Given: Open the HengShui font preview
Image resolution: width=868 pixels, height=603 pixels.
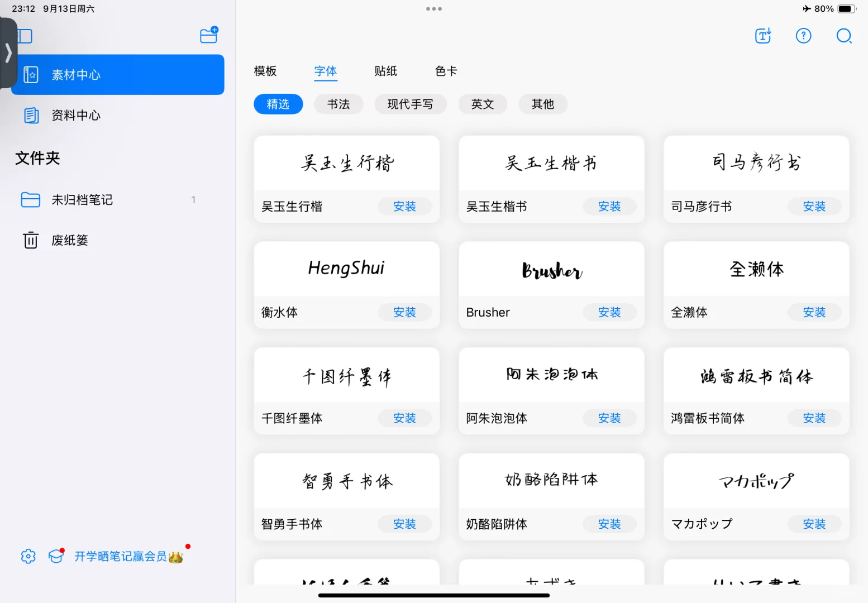Looking at the screenshot, I should (347, 269).
